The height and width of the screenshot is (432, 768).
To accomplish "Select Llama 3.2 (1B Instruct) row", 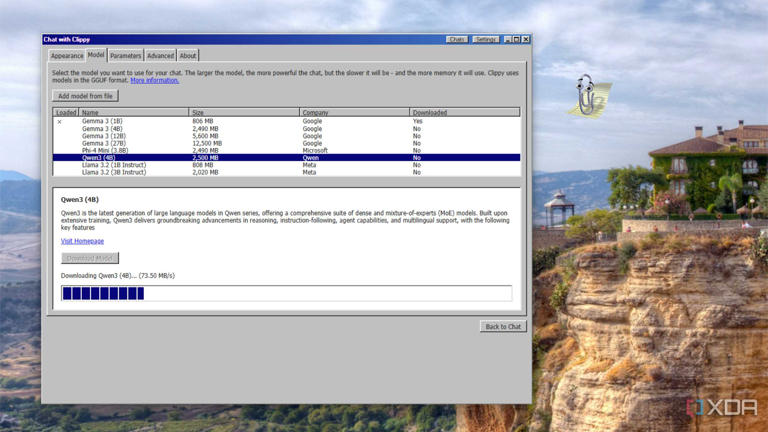I will click(287, 165).
